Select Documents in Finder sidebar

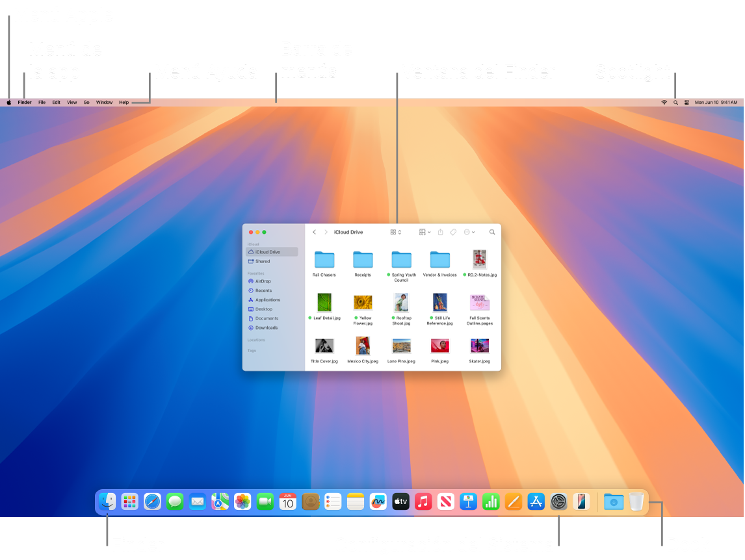[x=272, y=318]
